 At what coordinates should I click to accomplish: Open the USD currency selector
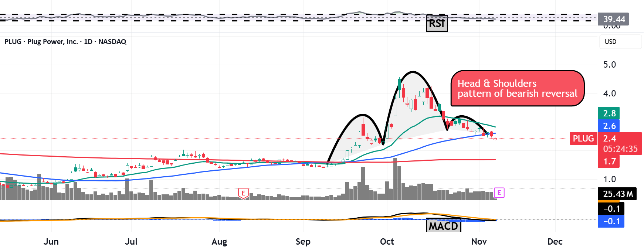point(620,42)
